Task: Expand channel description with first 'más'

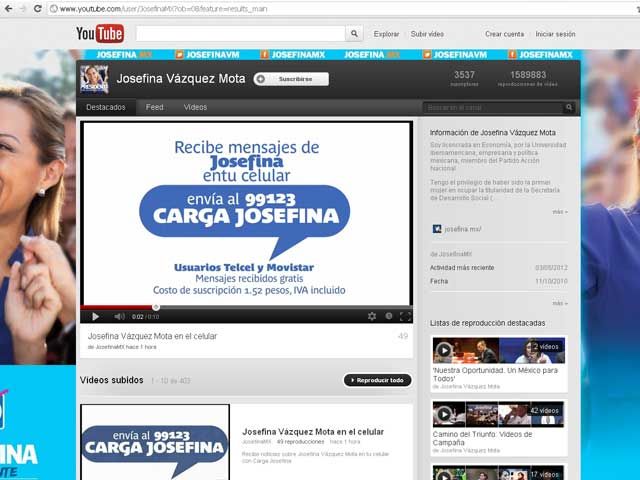Action: (x=559, y=212)
